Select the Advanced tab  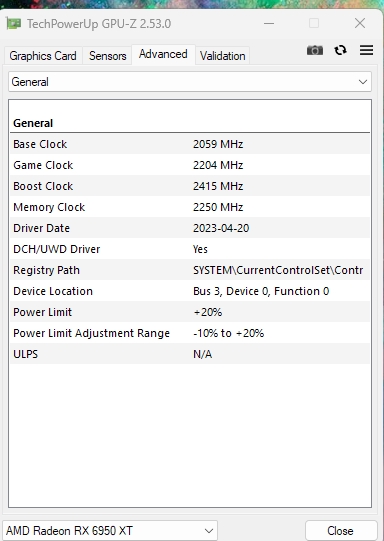point(163,54)
